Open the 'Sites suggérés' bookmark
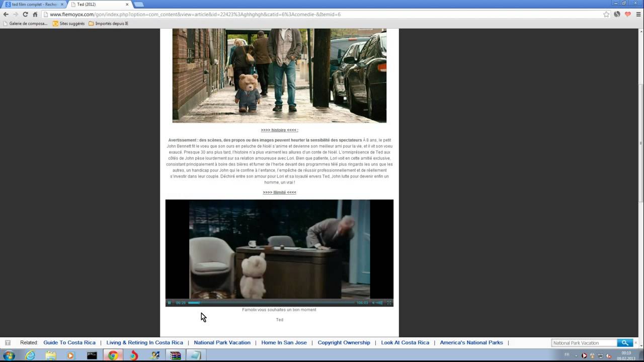Screen dimensions: 644x362 point(69,23)
